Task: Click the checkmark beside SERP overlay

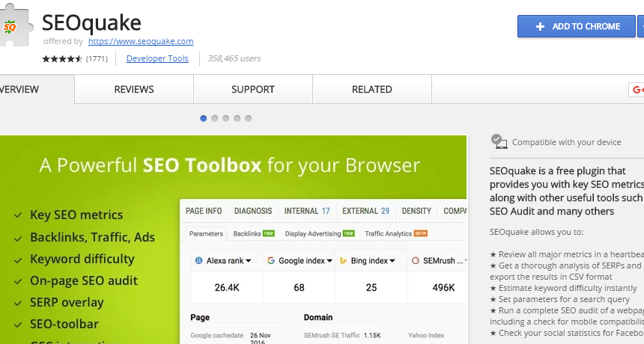Action: (x=18, y=304)
